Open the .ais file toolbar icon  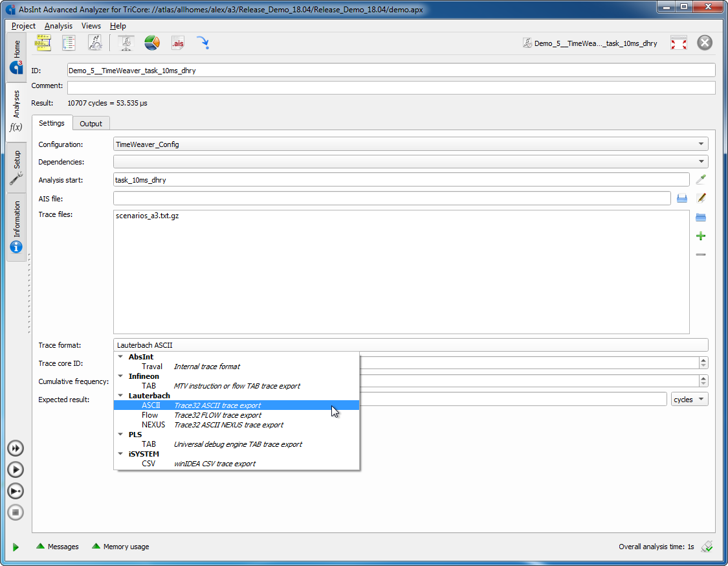(x=178, y=43)
